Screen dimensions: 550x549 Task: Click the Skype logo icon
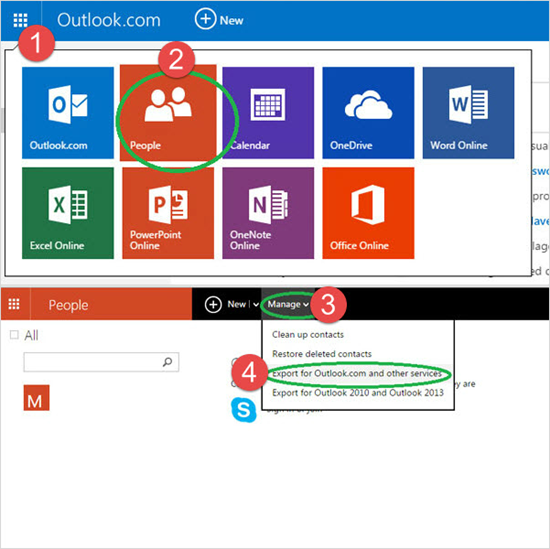click(243, 410)
